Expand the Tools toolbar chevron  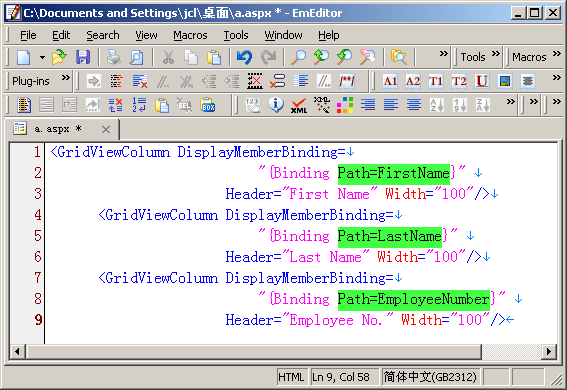pyautogui.click(x=495, y=54)
